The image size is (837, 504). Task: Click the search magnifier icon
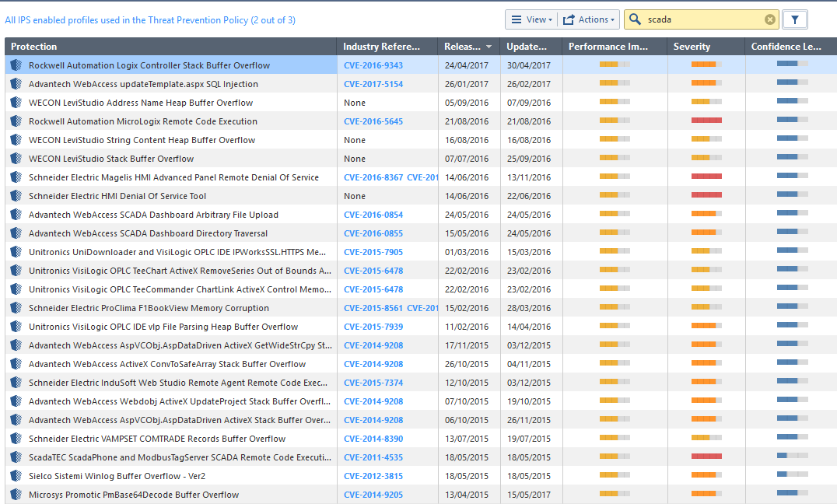coord(635,19)
